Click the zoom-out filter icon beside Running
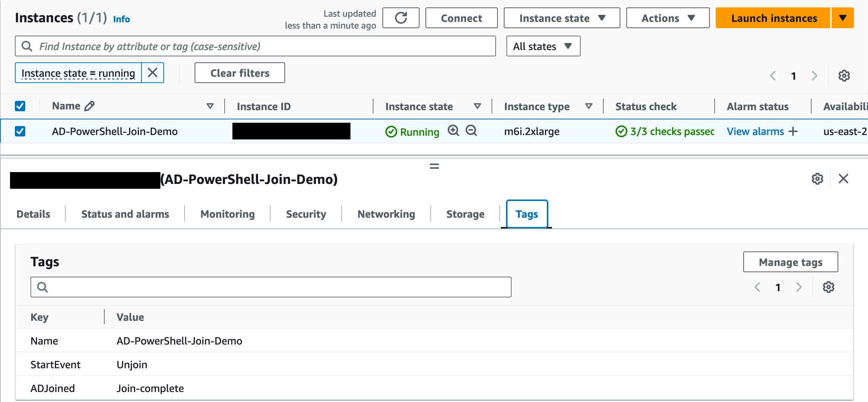 471,131
